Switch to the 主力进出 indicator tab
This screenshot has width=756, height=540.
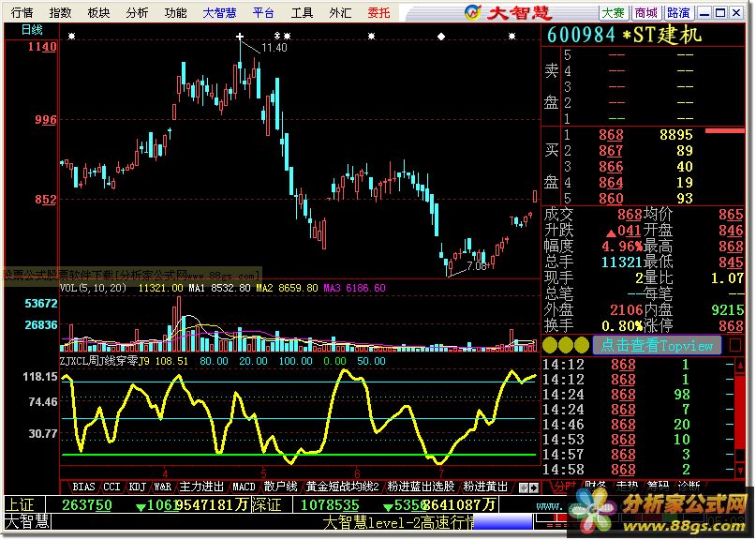click(201, 487)
